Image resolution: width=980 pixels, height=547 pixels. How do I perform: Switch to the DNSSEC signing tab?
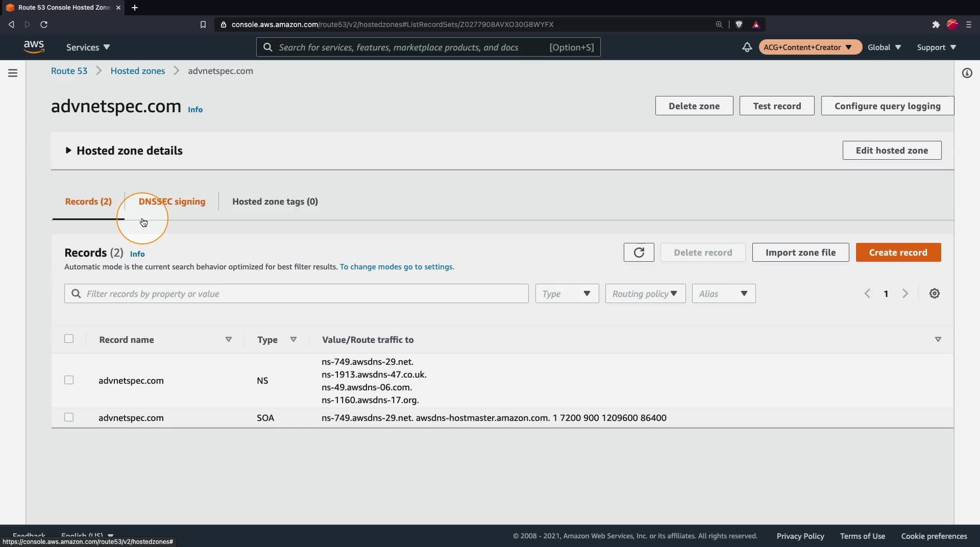click(x=172, y=202)
